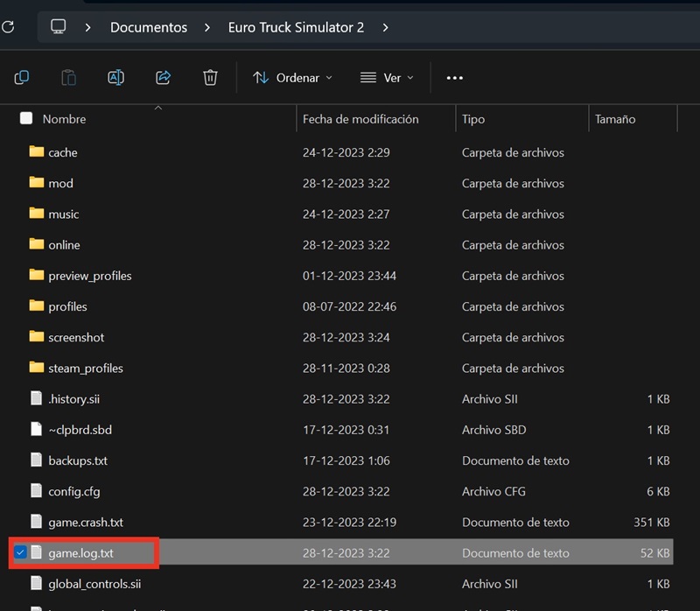The width and height of the screenshot is (700, 611).
Task: Select the .history.sii file icon
Action: (36, 398)
